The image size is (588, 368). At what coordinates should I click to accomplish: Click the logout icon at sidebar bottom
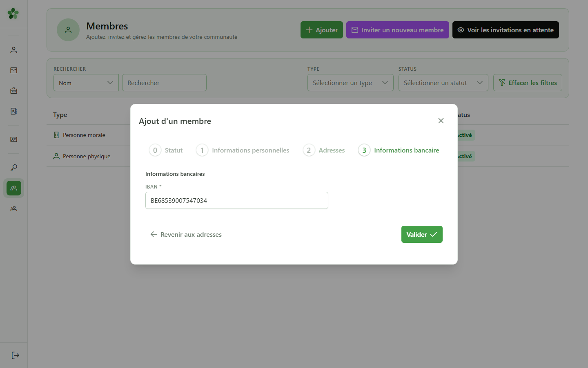click(x=15, y=355)
